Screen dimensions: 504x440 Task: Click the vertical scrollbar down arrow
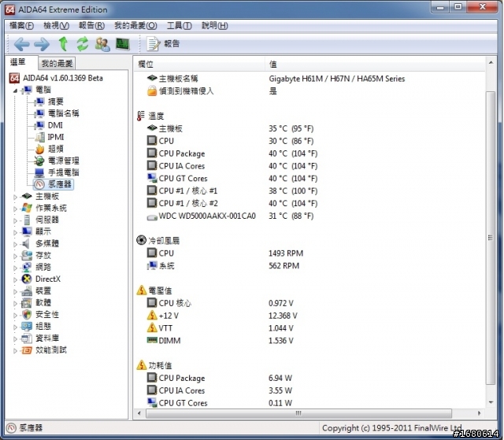(491, 401)
